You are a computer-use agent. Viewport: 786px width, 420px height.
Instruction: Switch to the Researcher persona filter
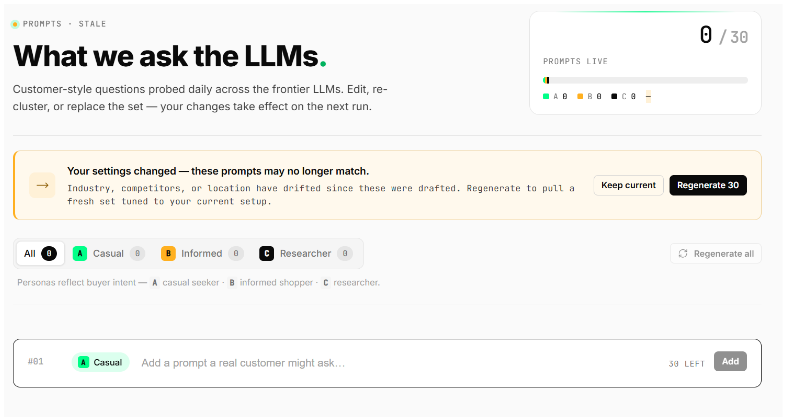306,254
